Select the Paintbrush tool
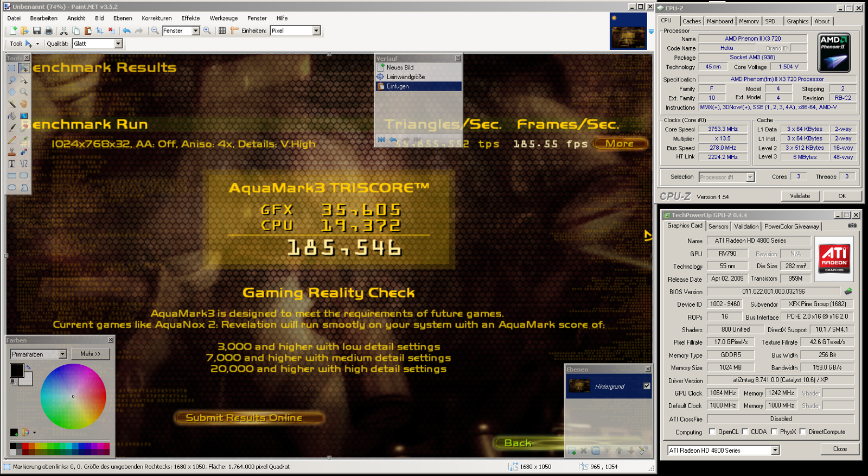This screenshot has width=868, height=476. (x=12, y=128)
